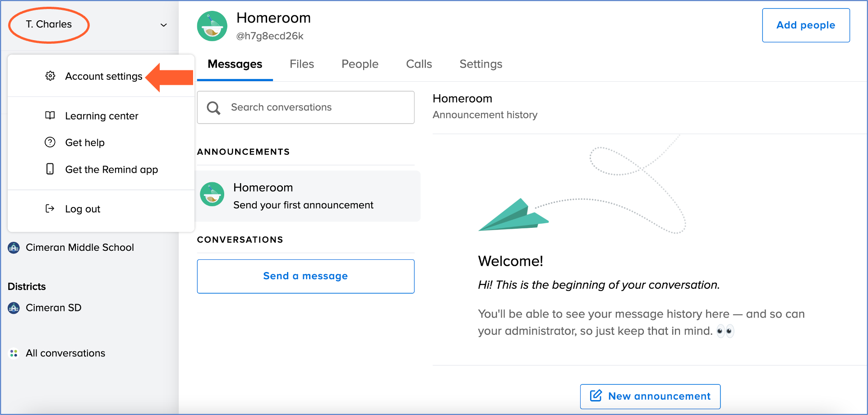Click the Homeroom class avatar in header
Viewport: 868px width, 415px height.
212,26
